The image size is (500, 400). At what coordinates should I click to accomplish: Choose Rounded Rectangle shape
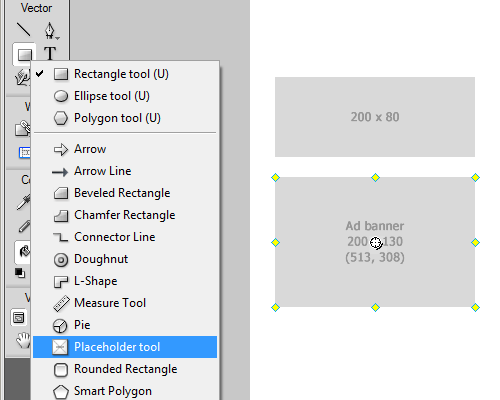(x=125, y=369)
